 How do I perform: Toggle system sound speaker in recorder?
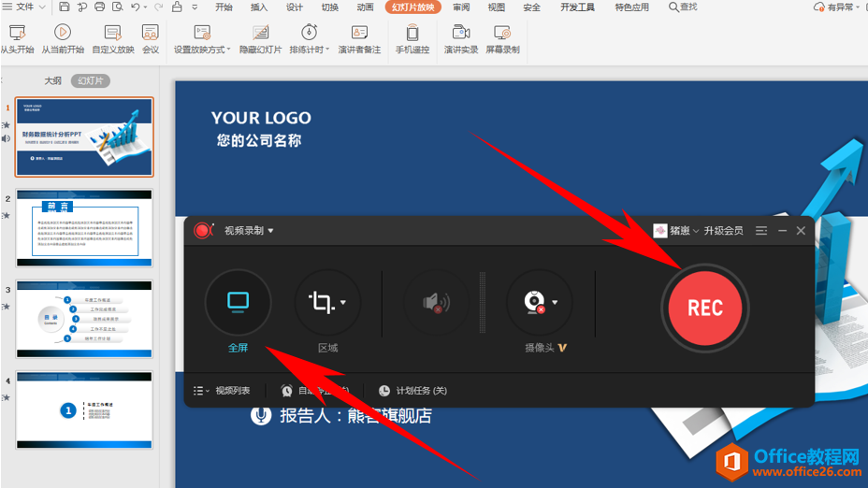tap(437, 303)
